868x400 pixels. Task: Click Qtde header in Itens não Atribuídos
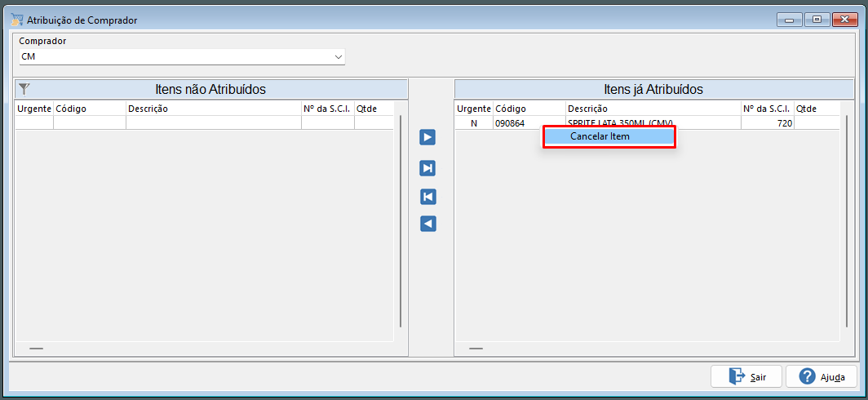click(x=374, y=109)
